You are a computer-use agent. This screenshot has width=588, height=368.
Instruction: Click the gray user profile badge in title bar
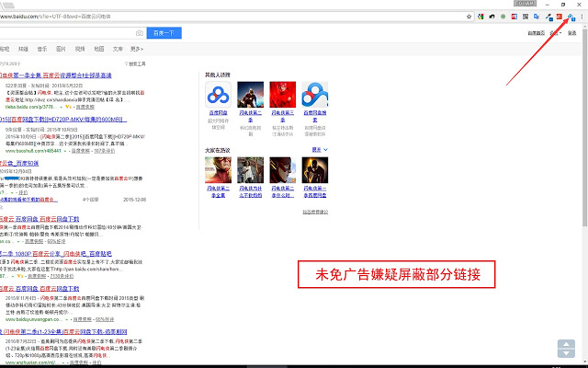point(525,4)
